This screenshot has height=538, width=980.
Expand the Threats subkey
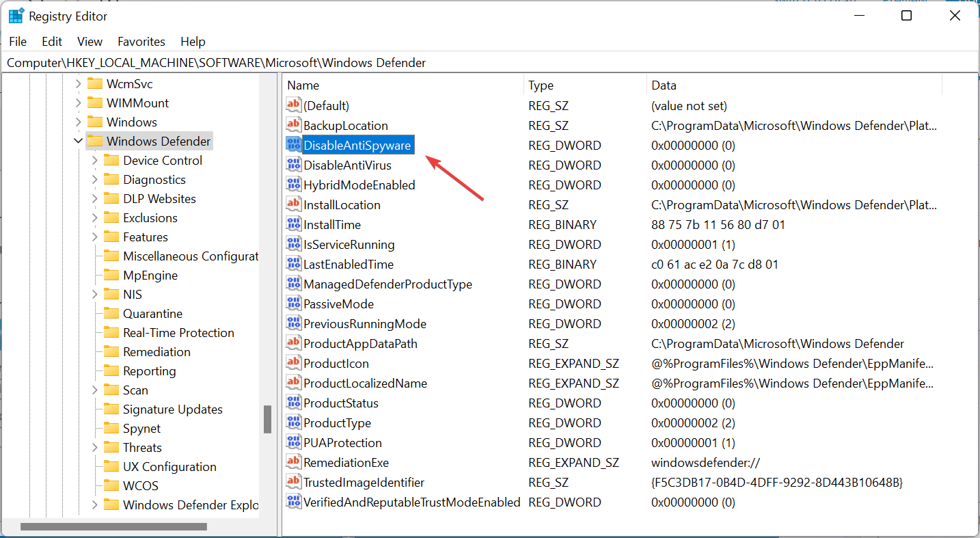tap(94, 447)
